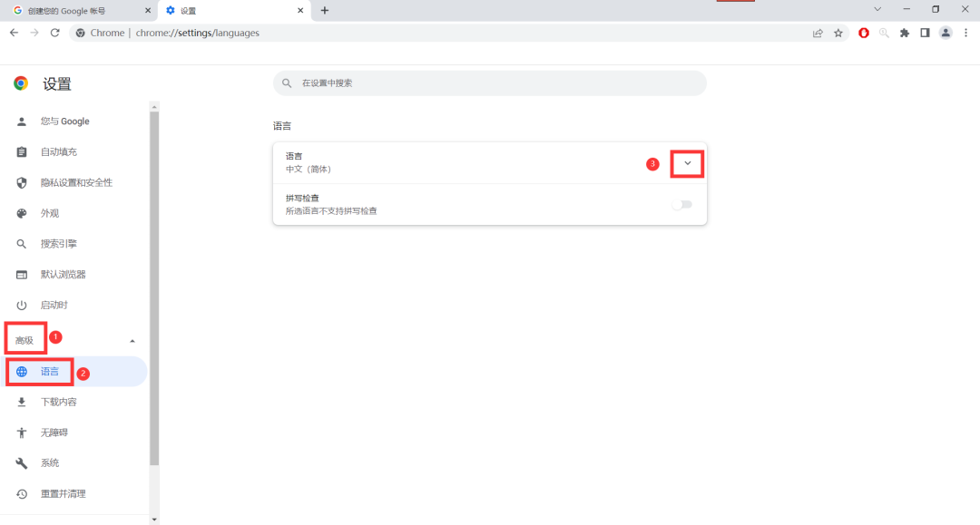
Task: Click the sidebar scrollbar down arrow
Action: (154, 520)
